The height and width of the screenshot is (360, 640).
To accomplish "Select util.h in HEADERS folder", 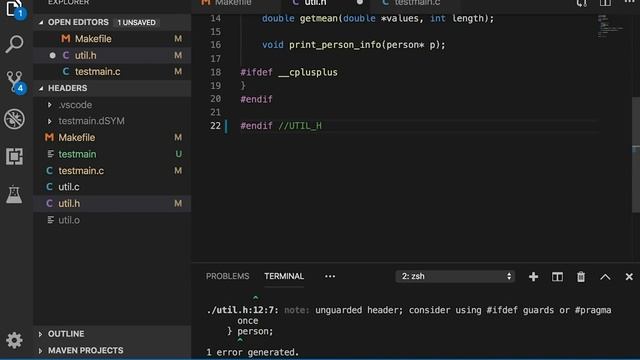I will tap(112, 203).
